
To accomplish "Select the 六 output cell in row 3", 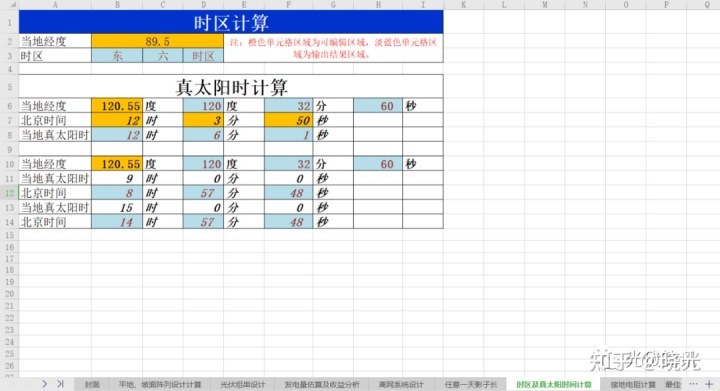I will coord(163,56).
